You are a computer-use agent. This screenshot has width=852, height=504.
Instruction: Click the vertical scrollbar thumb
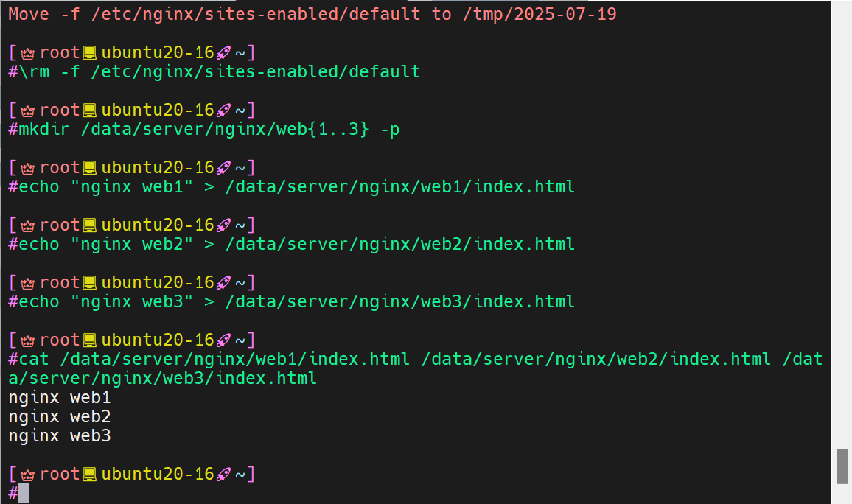point(842,466)
